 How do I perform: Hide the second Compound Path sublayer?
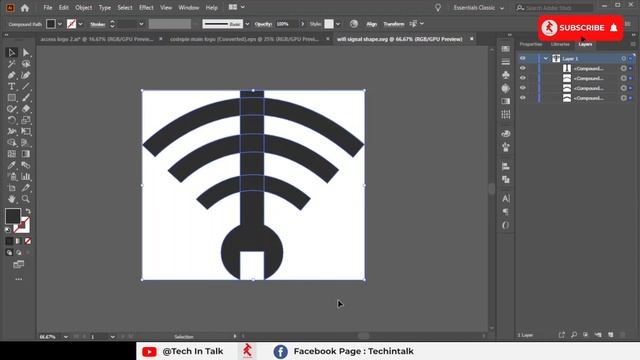522,78
